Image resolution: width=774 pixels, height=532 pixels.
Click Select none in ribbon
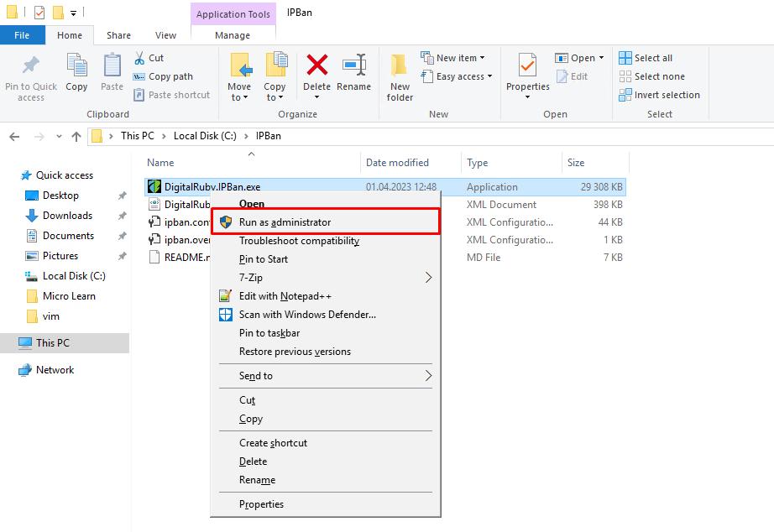[x=652, y=76]
